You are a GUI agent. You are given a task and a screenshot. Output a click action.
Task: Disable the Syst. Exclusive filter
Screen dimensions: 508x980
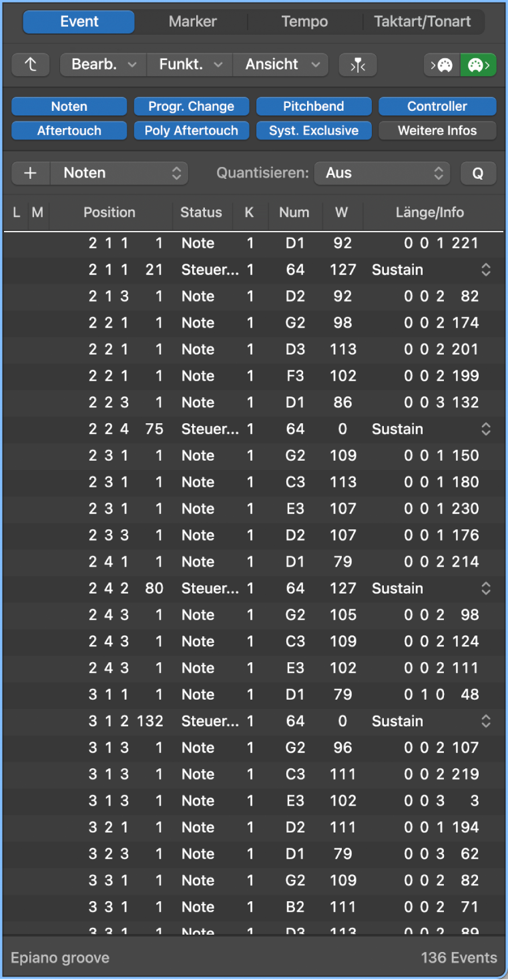[313, 131]
